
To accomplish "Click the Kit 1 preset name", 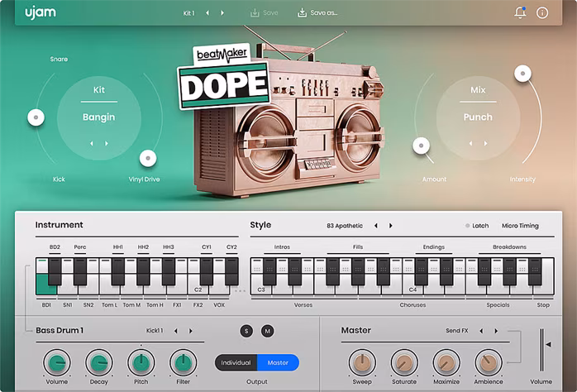I will point(188,13).
